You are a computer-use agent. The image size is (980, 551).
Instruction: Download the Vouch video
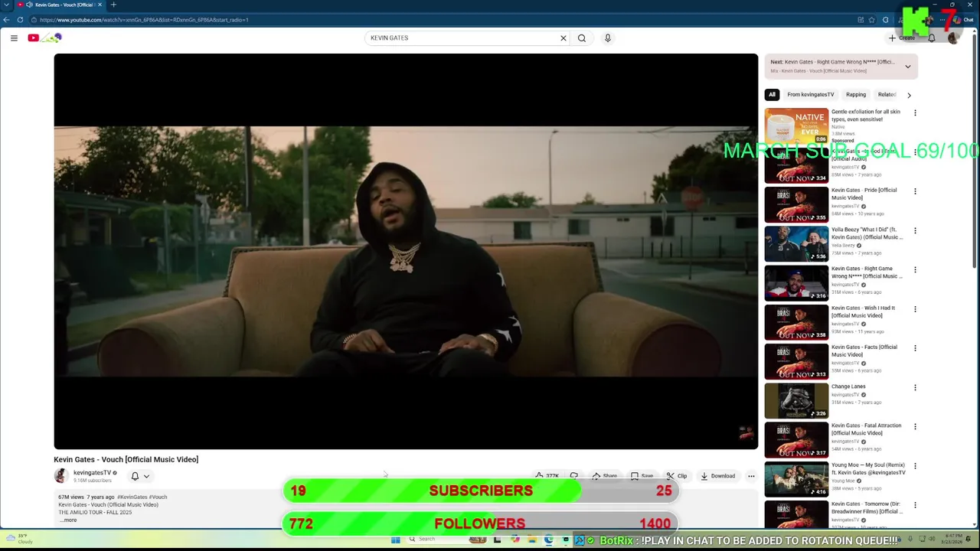point(717,476)
